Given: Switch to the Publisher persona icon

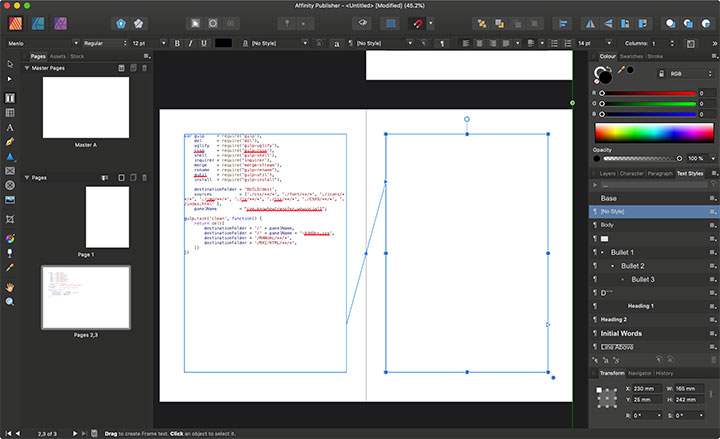Looking at the screenshot, I should [16, 23].
